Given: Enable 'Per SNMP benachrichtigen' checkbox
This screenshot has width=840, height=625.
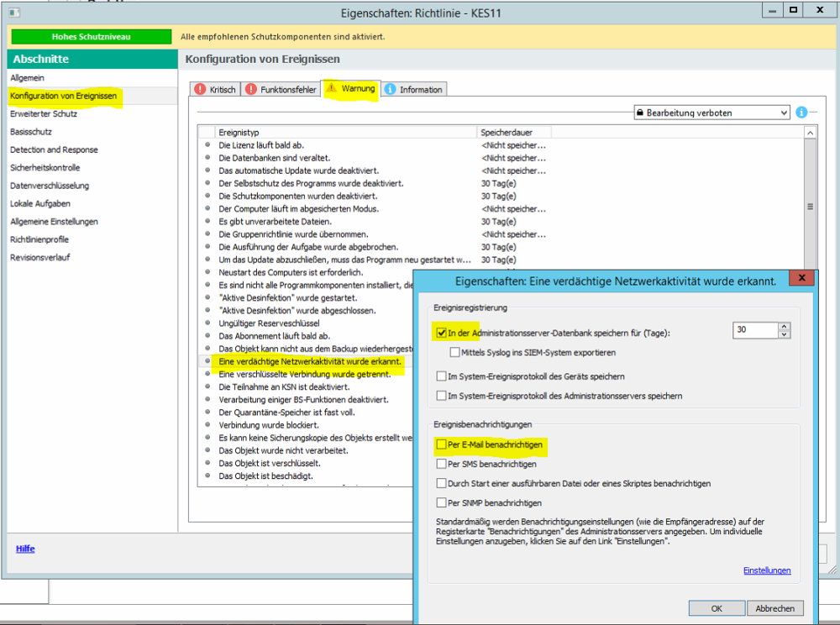Looking at the screenshot, I should 442,502.
